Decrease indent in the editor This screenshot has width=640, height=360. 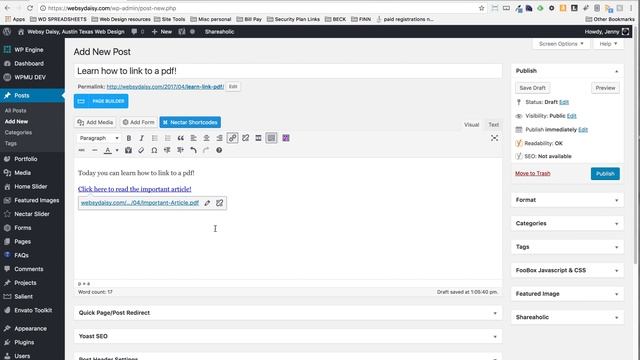pyautogui.click(x=167, y=150)
